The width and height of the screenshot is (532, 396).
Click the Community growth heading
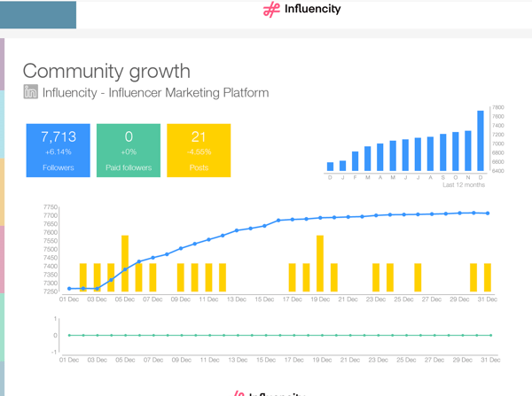tap(106, 71)
